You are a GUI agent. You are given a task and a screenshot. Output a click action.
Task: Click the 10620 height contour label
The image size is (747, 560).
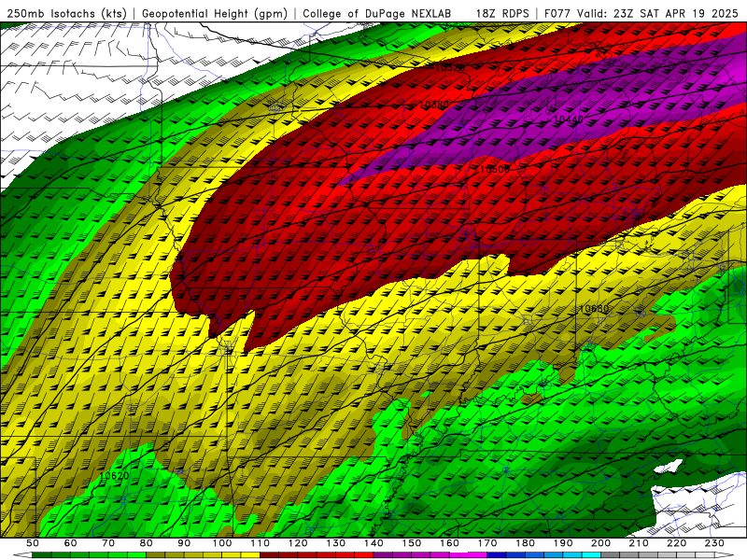pyautogui.click(x=114, y=475)
